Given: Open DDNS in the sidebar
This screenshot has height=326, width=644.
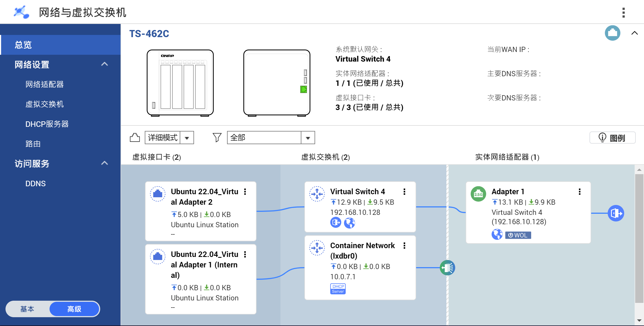Looking at the screenshot, I should (36, 183).
